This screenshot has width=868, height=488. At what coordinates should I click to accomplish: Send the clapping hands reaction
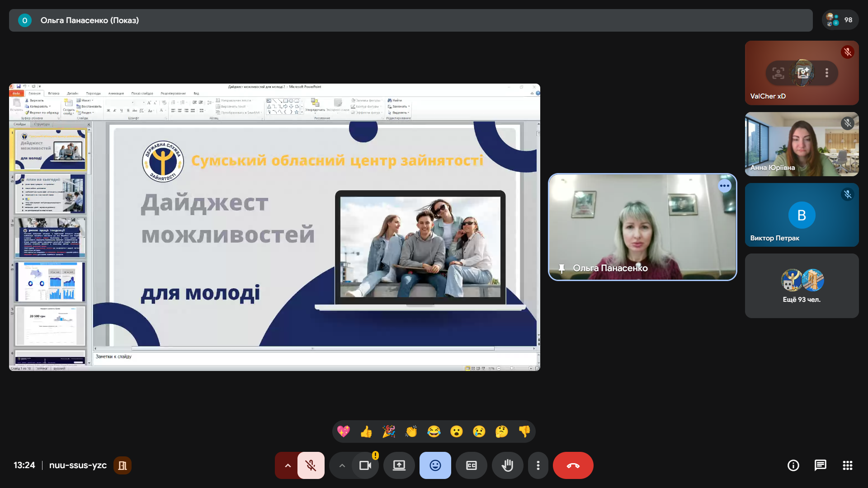click(411, 432)
